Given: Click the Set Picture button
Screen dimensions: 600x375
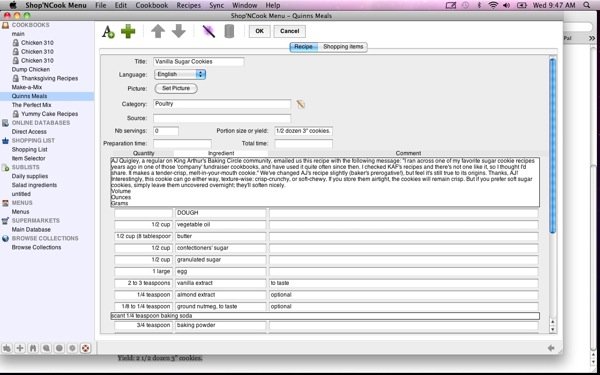Looking at the screenshot, I should 176,88.
